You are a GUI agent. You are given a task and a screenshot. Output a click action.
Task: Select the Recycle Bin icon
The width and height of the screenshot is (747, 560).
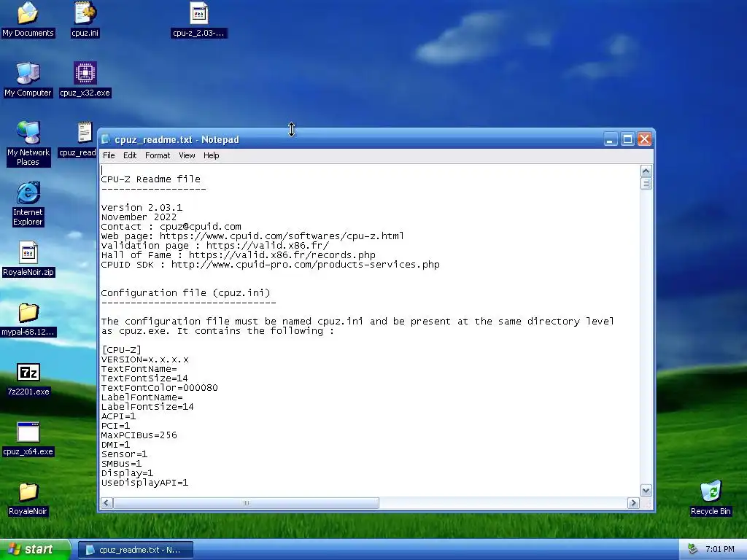click(x=711, y=497)
